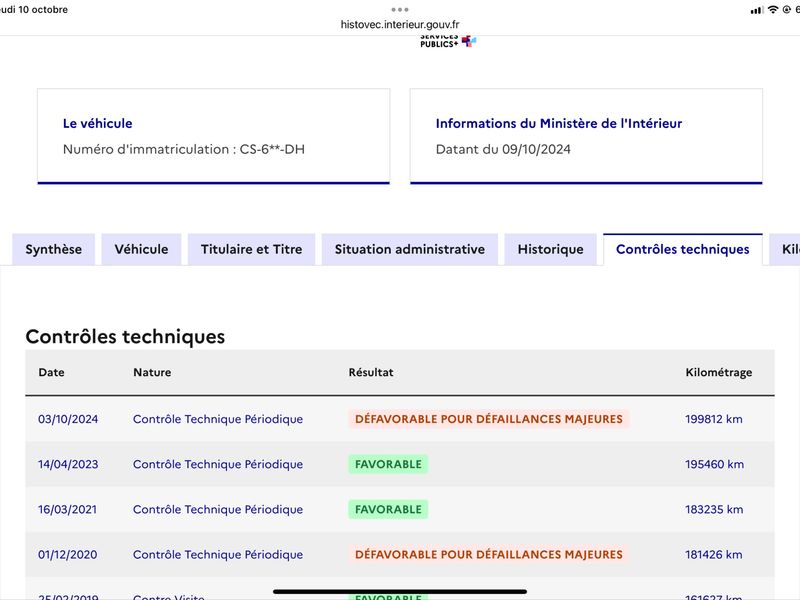
Task: Click the Numéro d'immatriculation CS-6**-DH text
Action: [184, 149]
